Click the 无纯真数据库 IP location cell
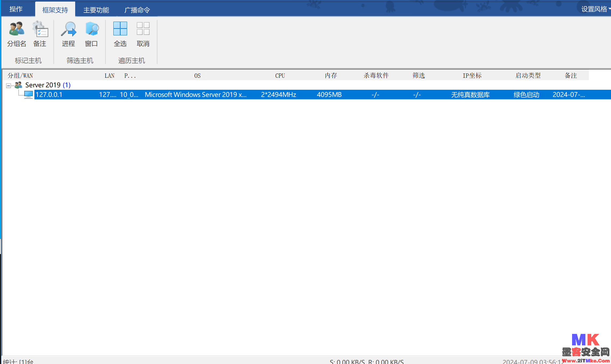The image size is (611, 364). (471, 95)
